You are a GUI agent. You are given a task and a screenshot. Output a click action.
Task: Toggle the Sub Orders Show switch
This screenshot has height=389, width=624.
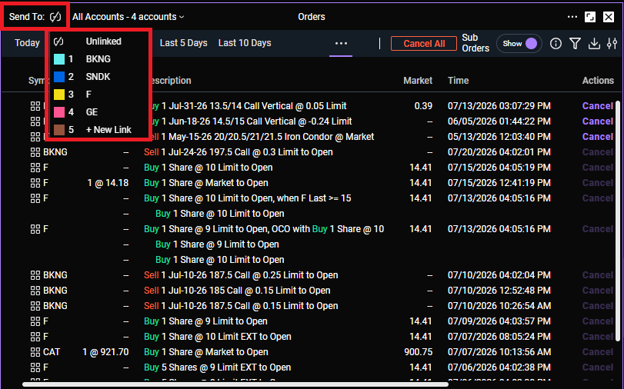tap(519, 43)
